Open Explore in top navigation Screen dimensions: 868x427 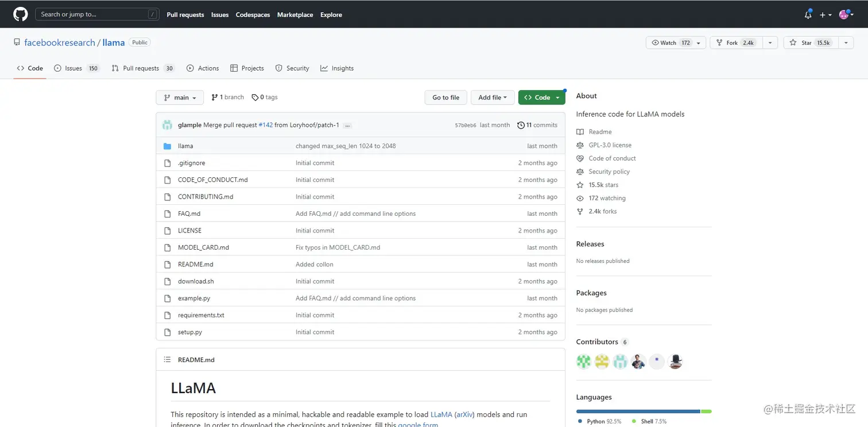pyautogui.click(x=331, y=15)
